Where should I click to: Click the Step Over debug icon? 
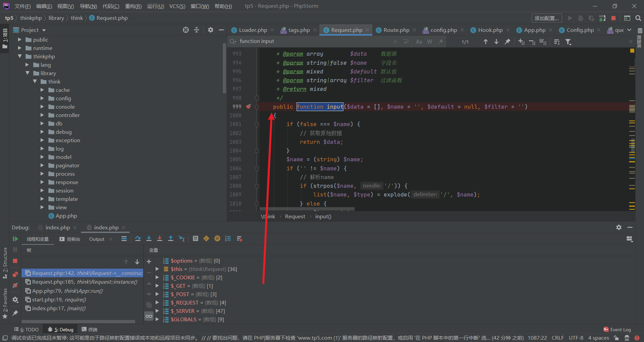click(138, 238)
